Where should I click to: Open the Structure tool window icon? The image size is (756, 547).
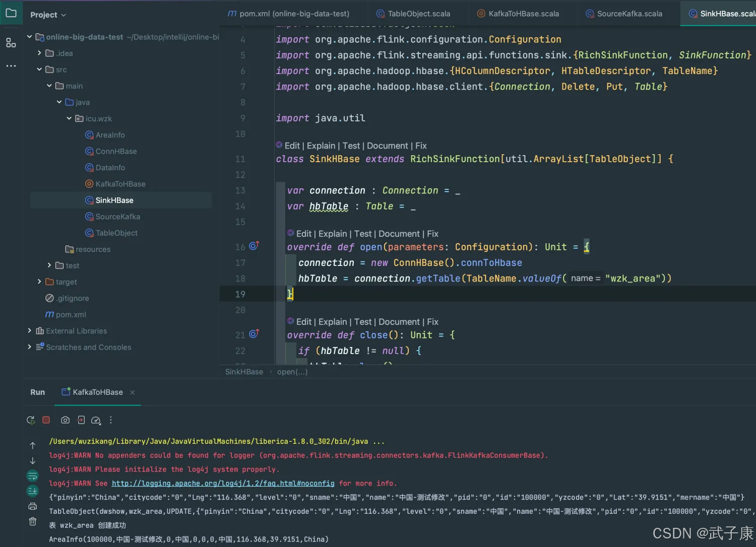11,43
